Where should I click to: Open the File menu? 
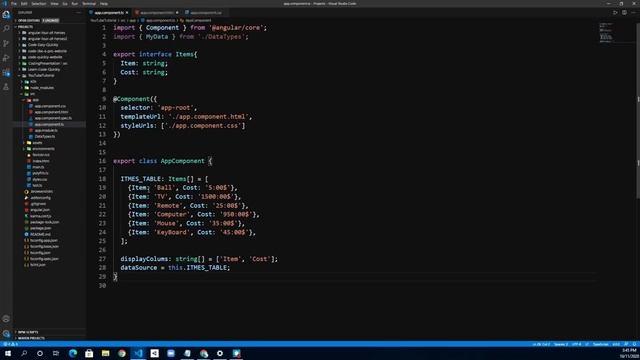click(x=14, y=4)
